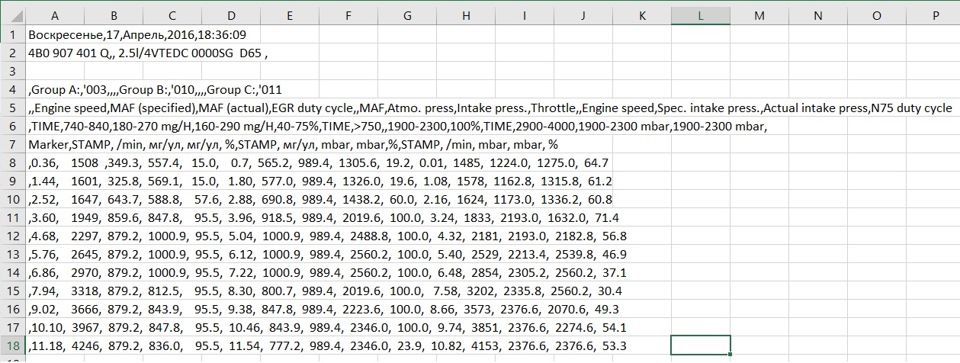Select row 3 header

tap(12, 72)
